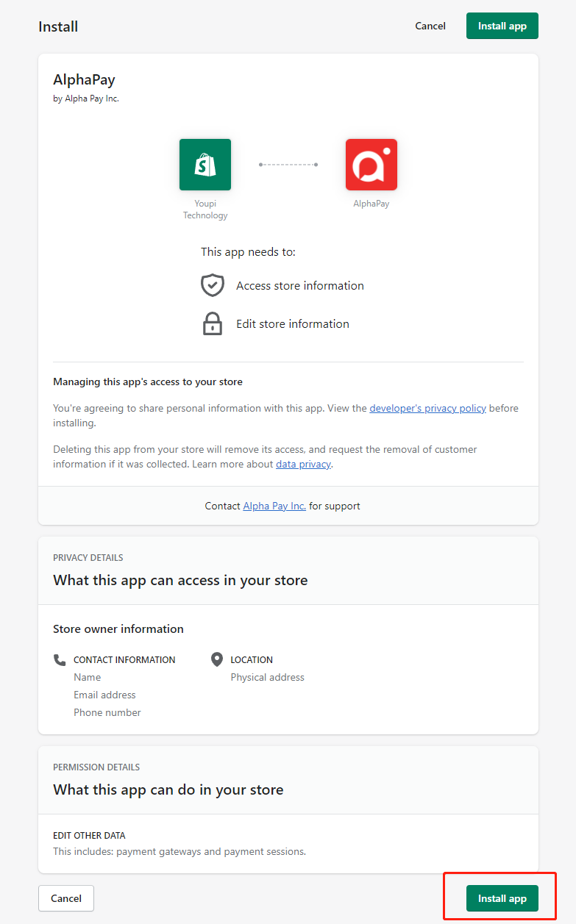Click the Access store information text

click(x=300, y=285)
